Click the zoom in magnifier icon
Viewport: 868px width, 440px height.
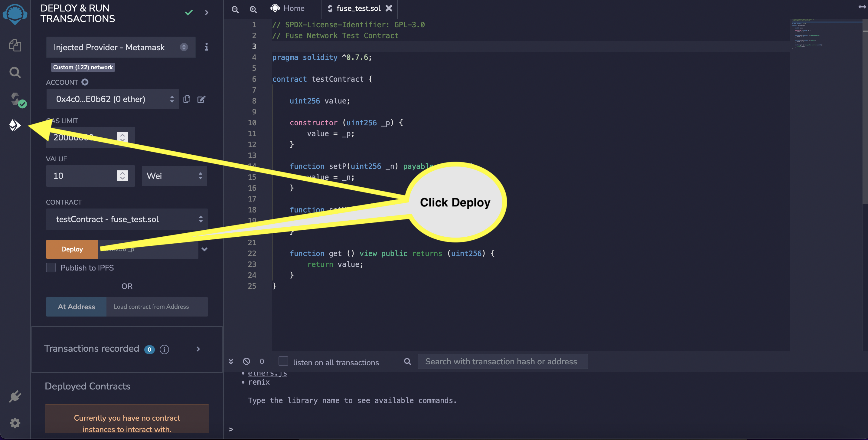(x=253, y=9)
